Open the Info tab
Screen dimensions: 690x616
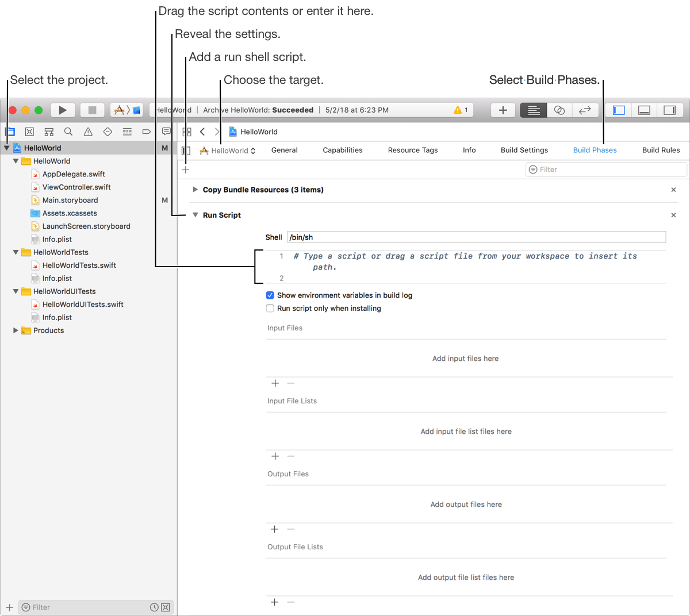(x=469, y=150)
